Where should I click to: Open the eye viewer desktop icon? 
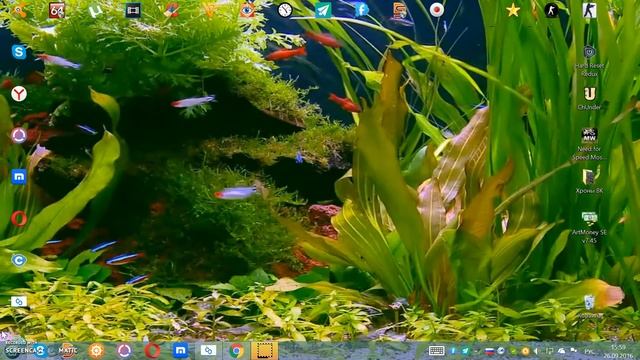click(x=247, y=10)
